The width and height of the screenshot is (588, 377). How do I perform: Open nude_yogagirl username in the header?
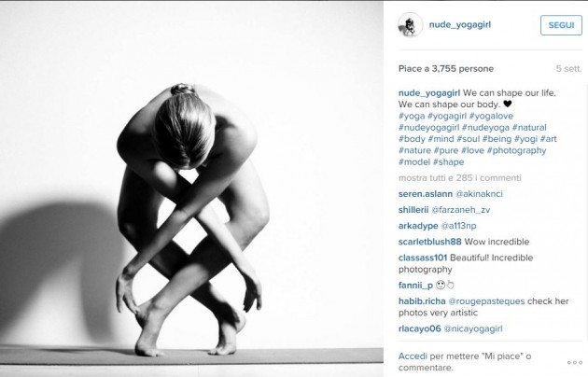pyautogui.click(x=460, y=25)
